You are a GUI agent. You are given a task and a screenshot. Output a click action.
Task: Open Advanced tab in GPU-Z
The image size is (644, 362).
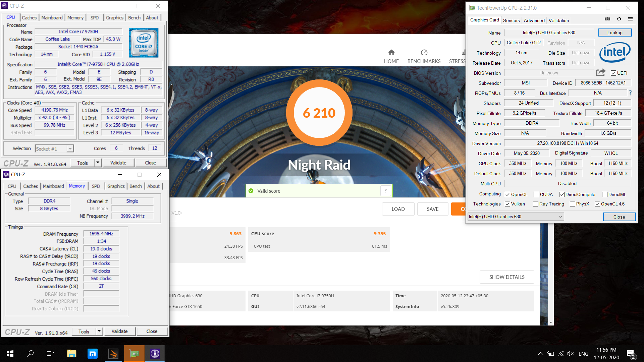pyautogui.click(x=534, y=20)
